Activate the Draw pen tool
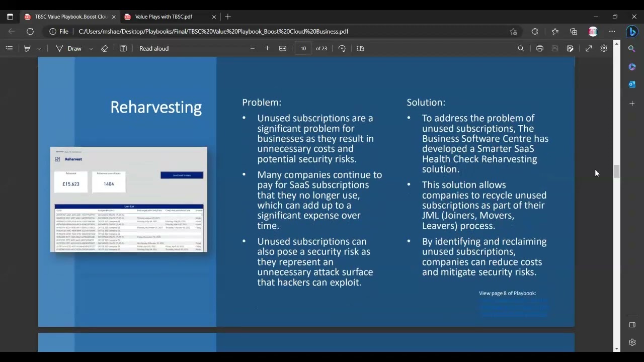Image resolution: width=644 pixels, height=362 pixels. (x=69, y=48)
